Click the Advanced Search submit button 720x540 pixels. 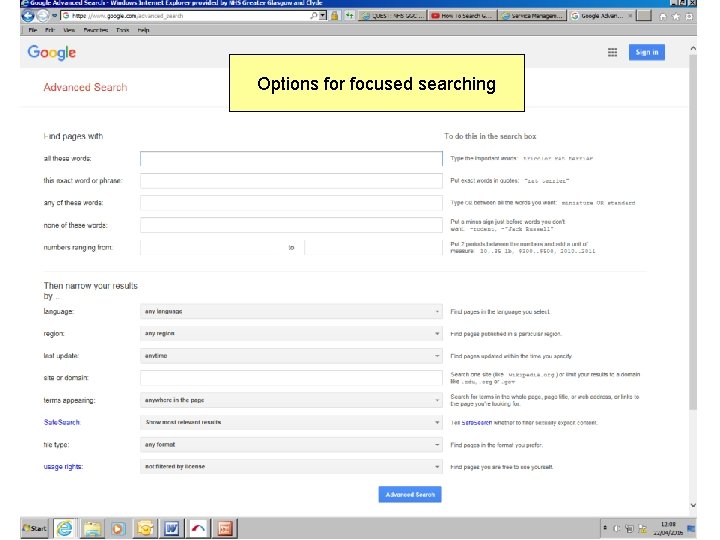coord(410,495)
